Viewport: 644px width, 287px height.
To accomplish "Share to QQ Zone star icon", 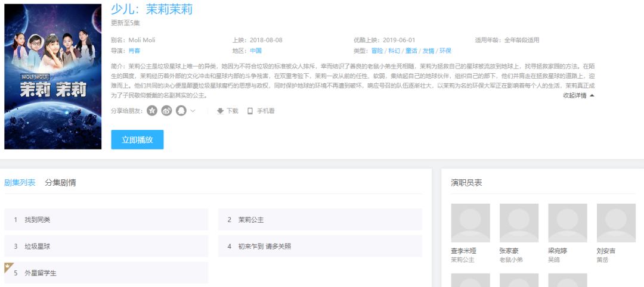I will pyautogui.click(x=152, y=111).
